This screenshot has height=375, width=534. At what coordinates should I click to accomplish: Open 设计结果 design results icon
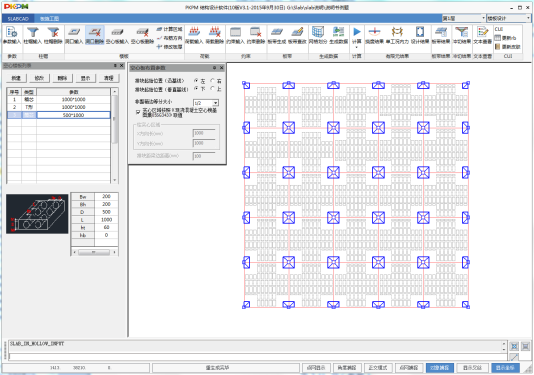coord(420,35)
